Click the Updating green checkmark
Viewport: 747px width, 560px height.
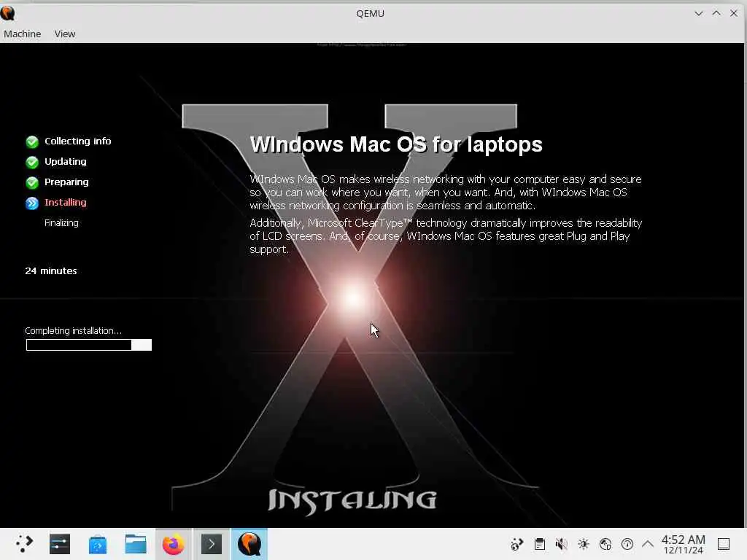click(x=32, y=162)
